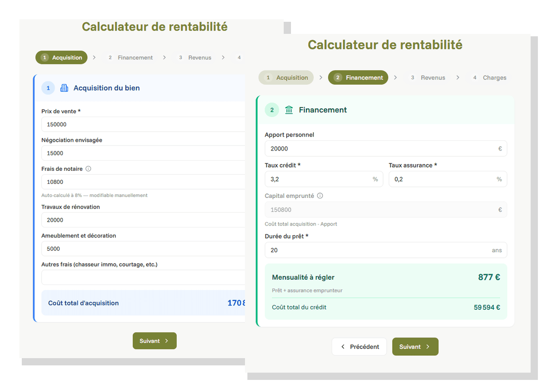550x392 pixels.
Task: Click inside the Taux crédit field
Action: [x=324, y=179]
